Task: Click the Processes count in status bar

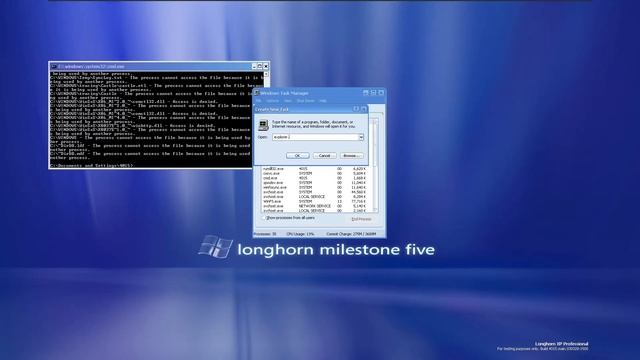Action: pos(265,234)
